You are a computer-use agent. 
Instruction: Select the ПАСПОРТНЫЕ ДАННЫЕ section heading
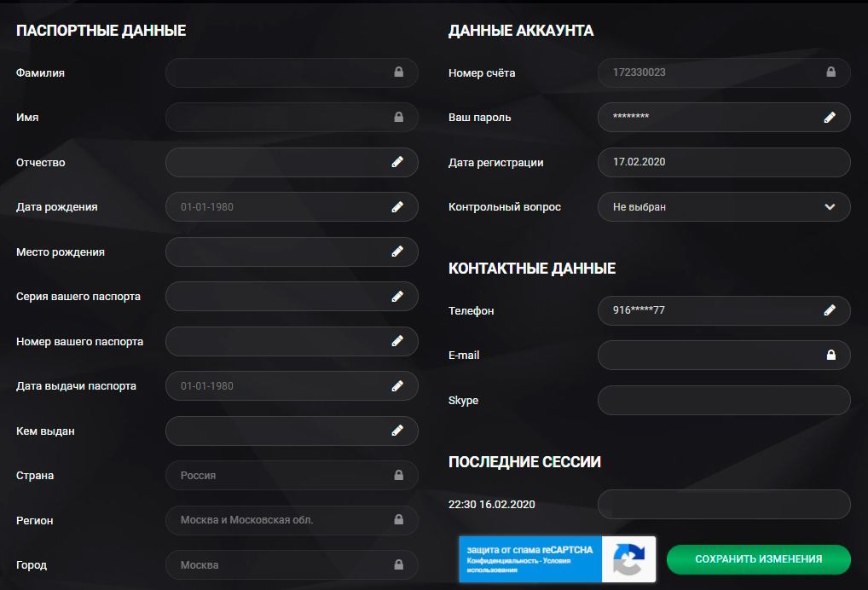pos(100,29)
